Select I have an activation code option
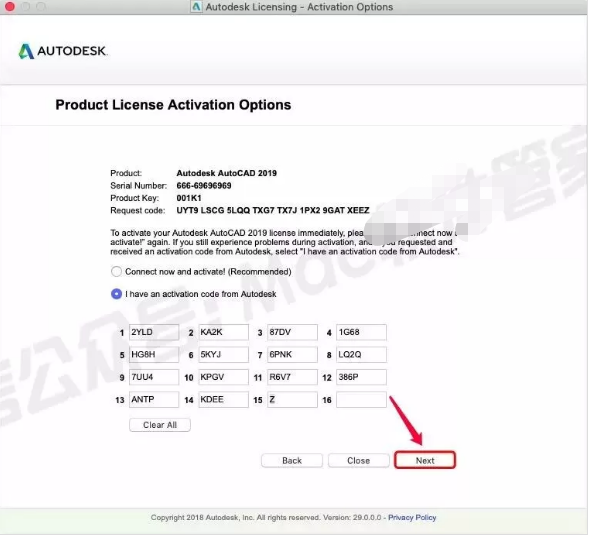The image size is (600, 537). (x=116, y=294)
